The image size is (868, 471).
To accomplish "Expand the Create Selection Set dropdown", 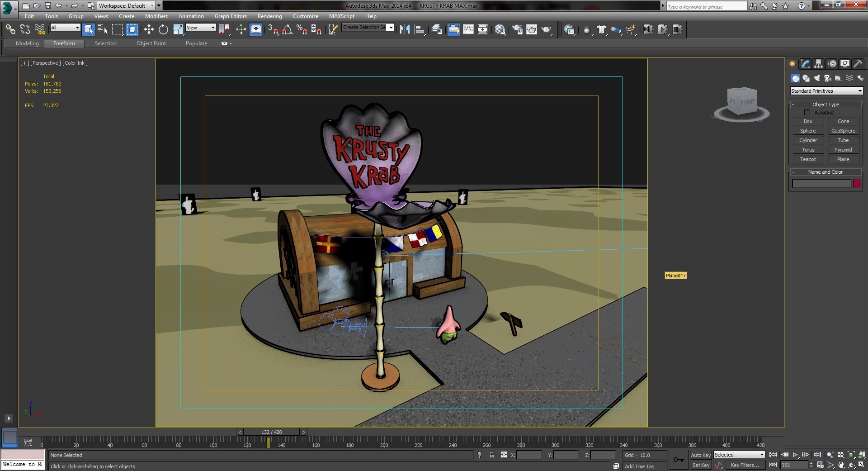I will pos(391,27).
